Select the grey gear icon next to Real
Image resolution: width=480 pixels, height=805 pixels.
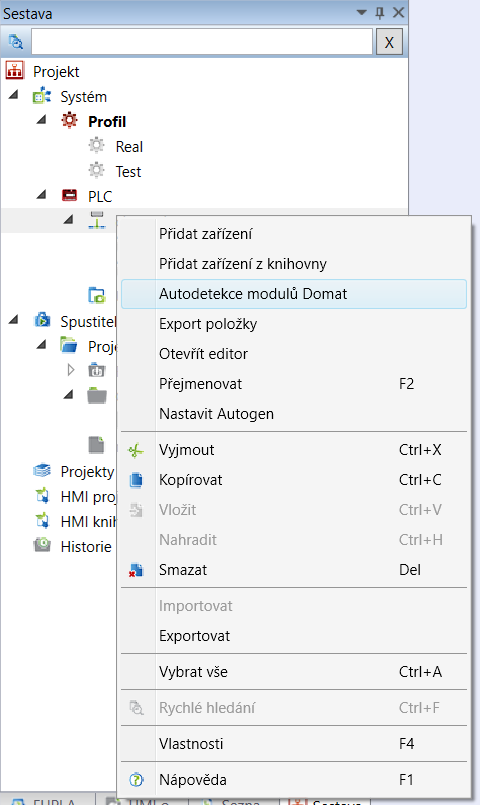click(97, 146)
